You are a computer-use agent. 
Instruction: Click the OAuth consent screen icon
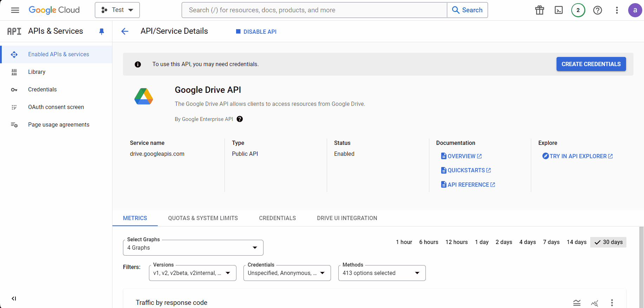coord(14,107)
